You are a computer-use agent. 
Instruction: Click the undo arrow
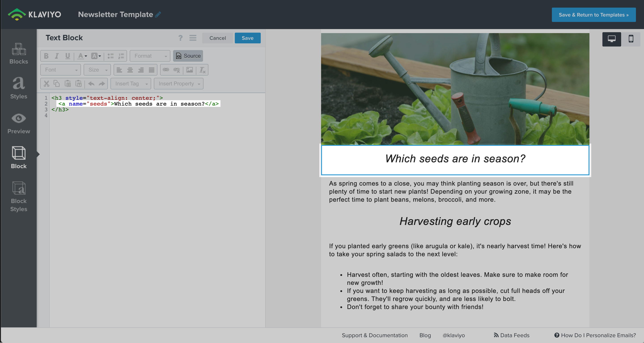[91, 83]
